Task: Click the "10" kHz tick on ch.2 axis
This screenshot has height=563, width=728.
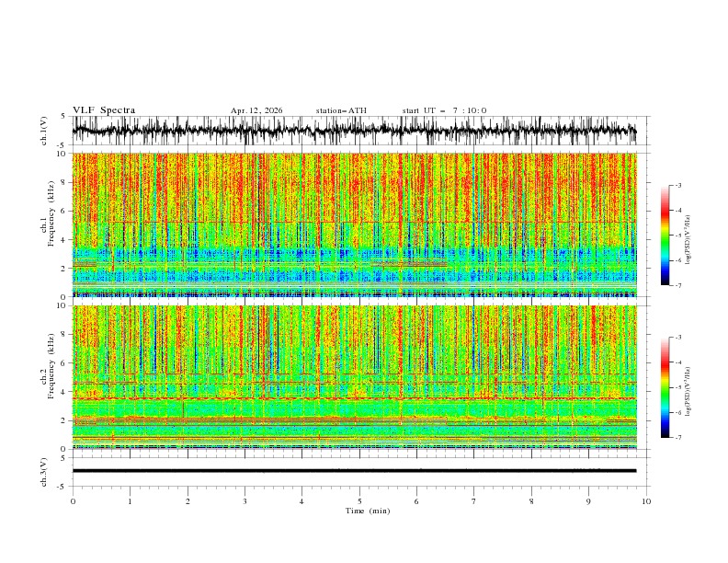Action: click(x=62, y=305)
